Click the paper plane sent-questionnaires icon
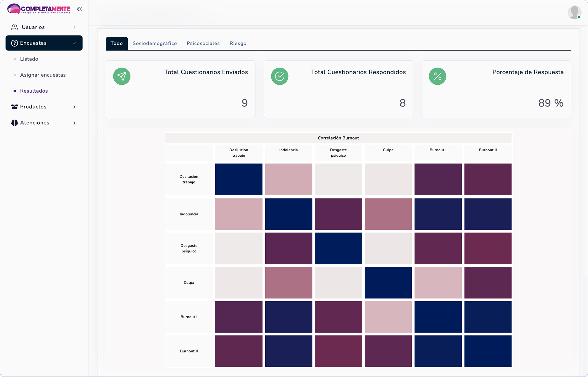The height and width of the screenshot is (377, 588). click(122, 76)
